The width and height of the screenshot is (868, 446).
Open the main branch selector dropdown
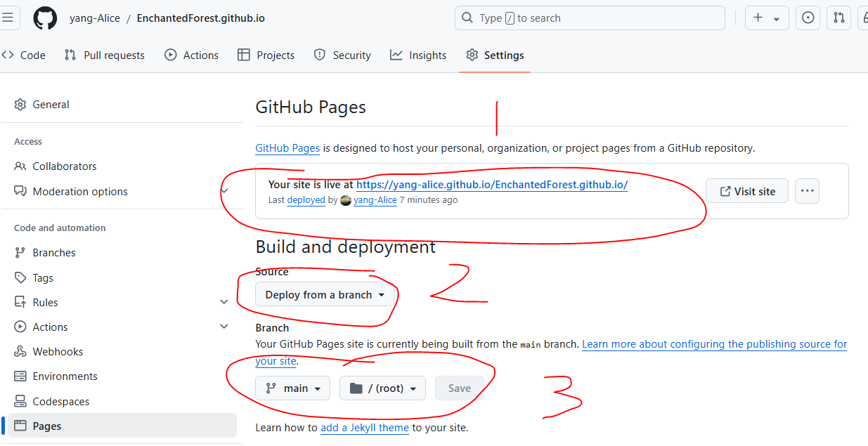(x=292, y=388)
